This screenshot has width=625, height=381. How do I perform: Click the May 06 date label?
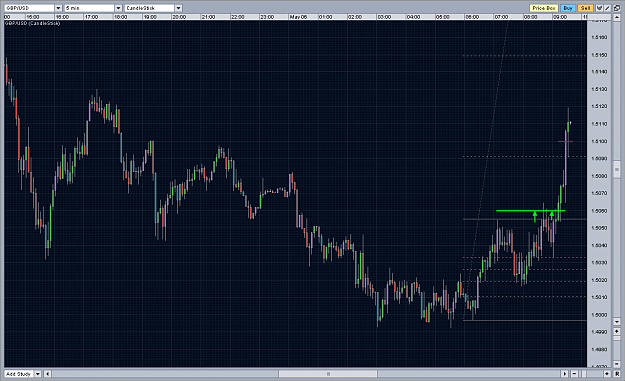coord(298,17)
